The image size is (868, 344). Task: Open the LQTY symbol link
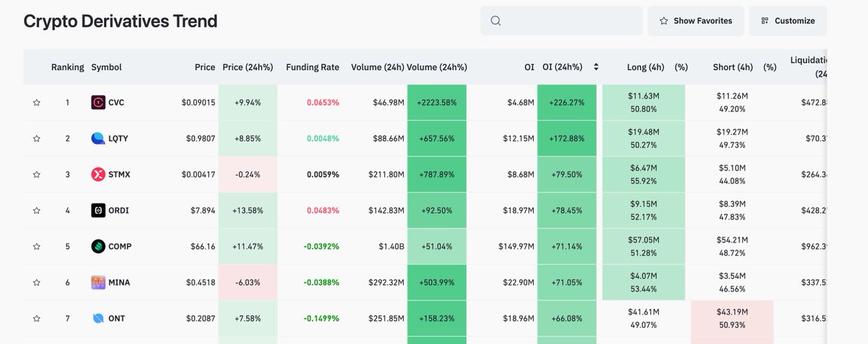[x=118, y=138]
